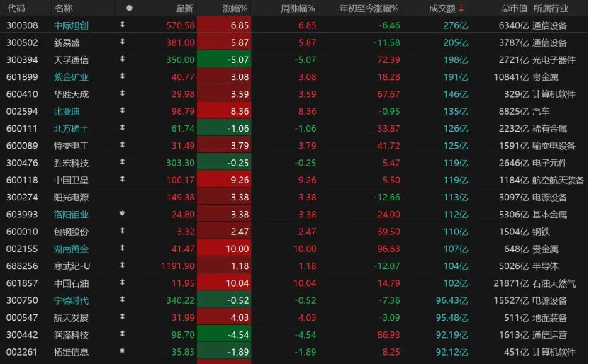The height and width of the screenshot is (364, 589).
Task: Click year-to-date value 96.63
Action: [388, 249]
